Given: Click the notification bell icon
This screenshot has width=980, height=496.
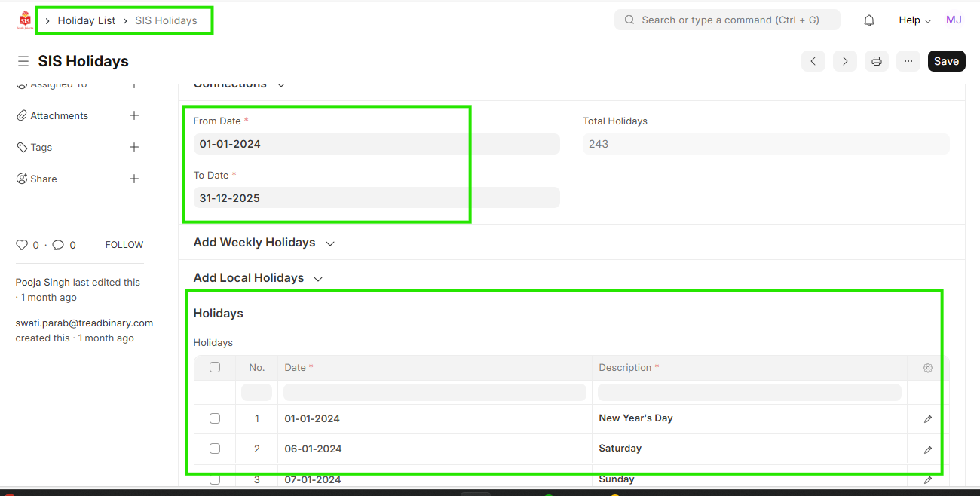Looking at the screenshot, I should point(868,20).
